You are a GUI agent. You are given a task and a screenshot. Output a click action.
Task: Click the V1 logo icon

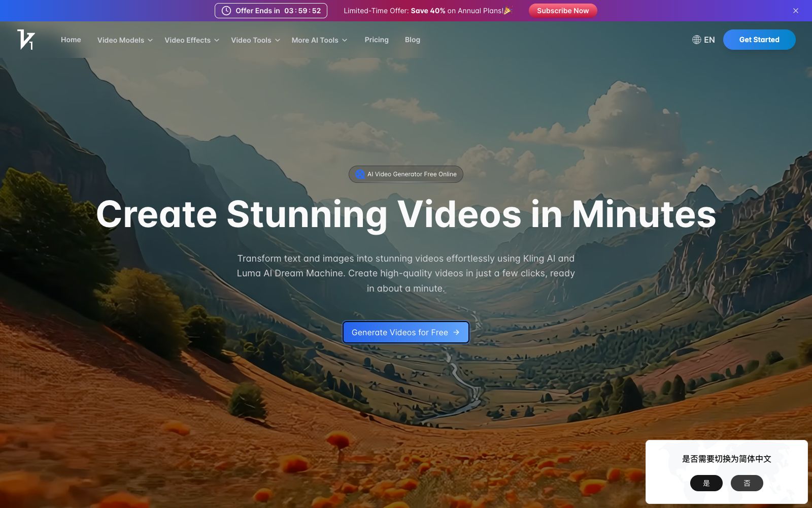pyautogui.click(x=26, y=40)
